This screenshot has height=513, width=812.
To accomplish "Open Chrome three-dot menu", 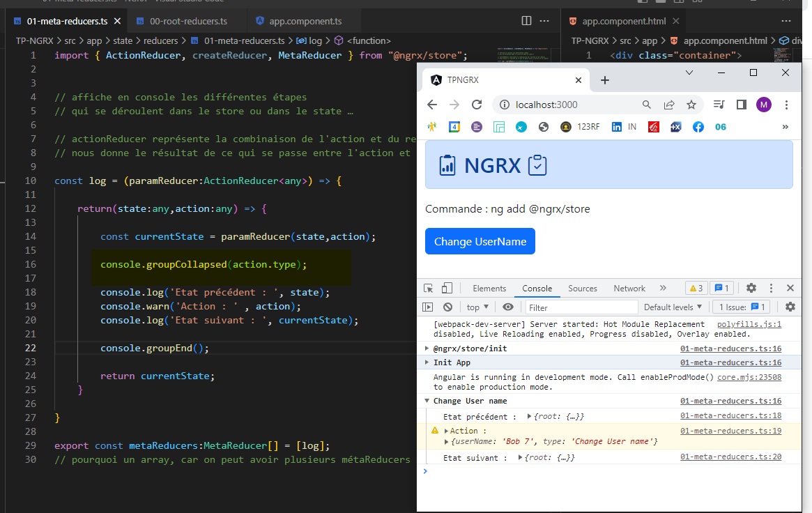I will click(x=786, y=105).
